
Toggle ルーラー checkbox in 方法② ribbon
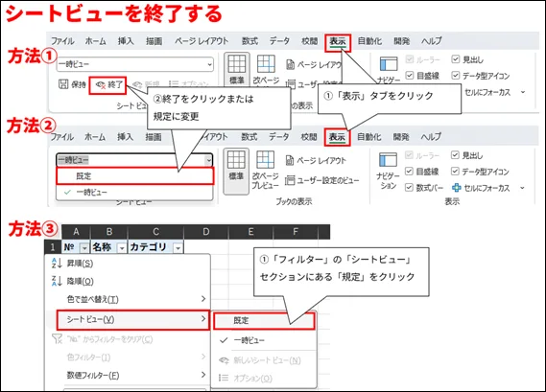coord(409,154)
